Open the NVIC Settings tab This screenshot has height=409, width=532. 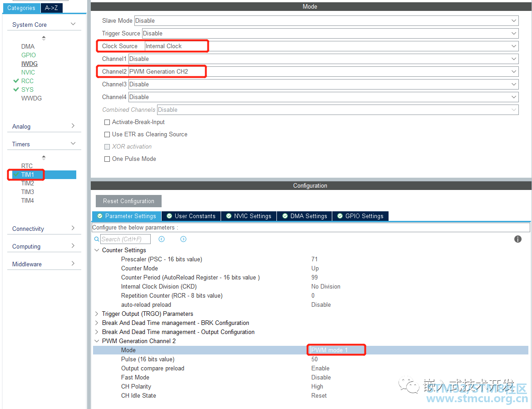pyautogui.click(x=249, y=216)
